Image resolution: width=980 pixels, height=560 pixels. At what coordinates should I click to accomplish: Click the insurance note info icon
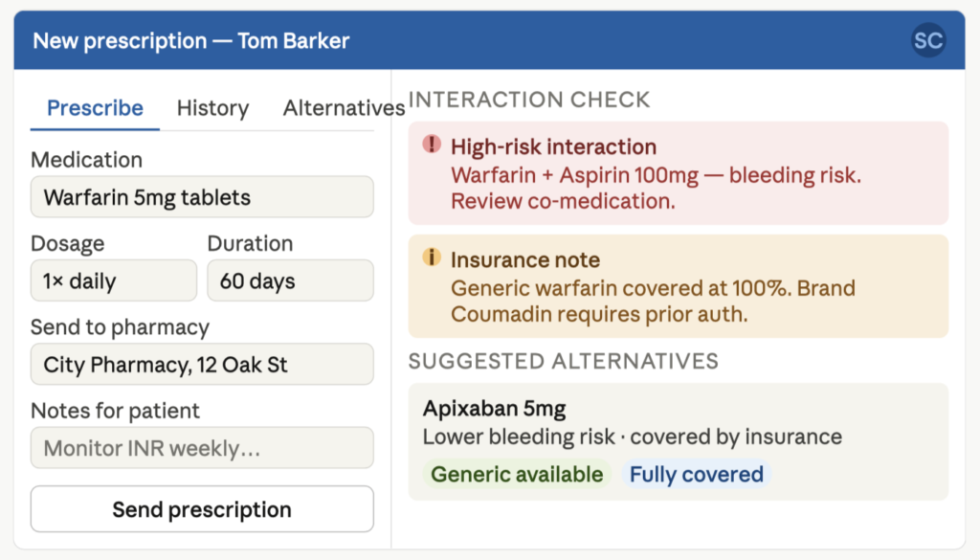click(433, 259)
